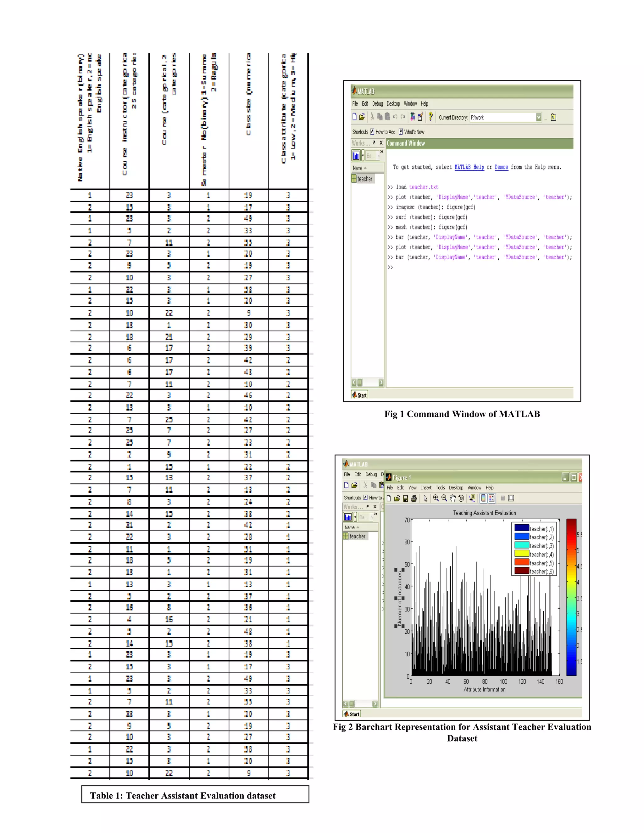Activate the Data Cursor tool
Image resolution: width=644 pixels, height=833 pixels.
[x=472, y=498]
